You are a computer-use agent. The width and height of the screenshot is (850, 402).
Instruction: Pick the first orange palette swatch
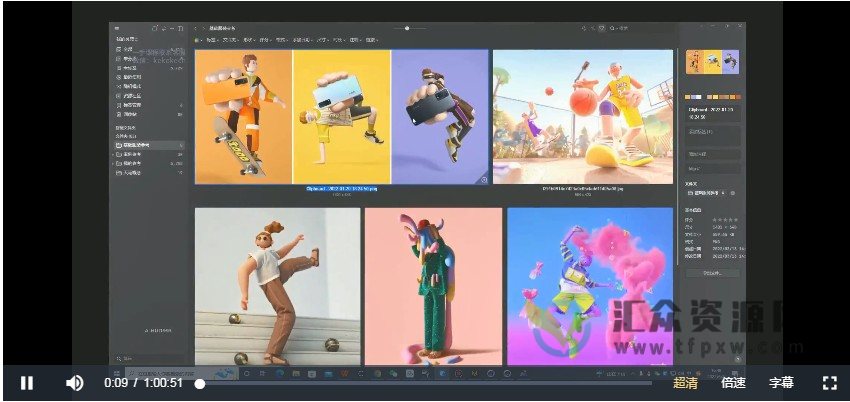tap(688, 97)
